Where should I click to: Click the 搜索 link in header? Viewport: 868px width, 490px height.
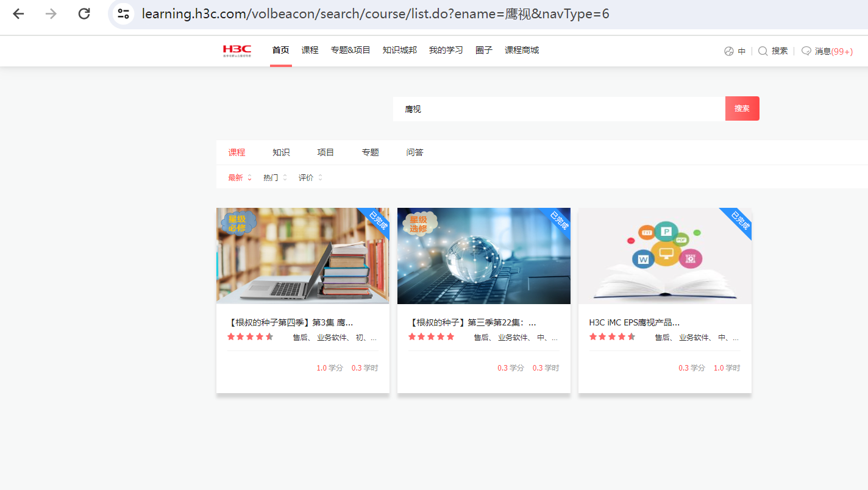pyautogui.click(x=780, y=51)
